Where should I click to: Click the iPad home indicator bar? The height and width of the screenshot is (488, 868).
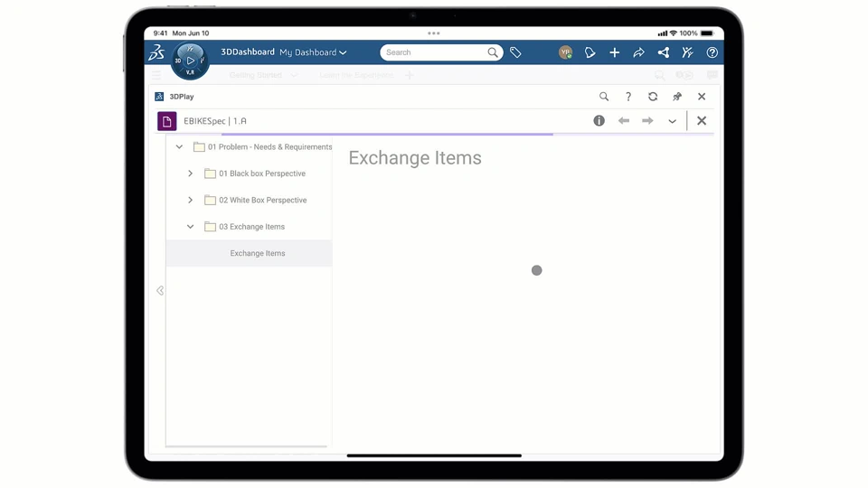tap(434, 455)
